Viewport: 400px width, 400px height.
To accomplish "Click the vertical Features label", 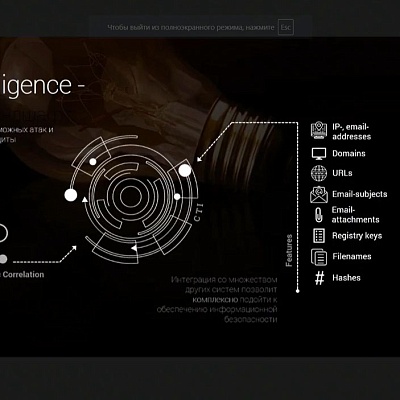I will coord(289,250).
